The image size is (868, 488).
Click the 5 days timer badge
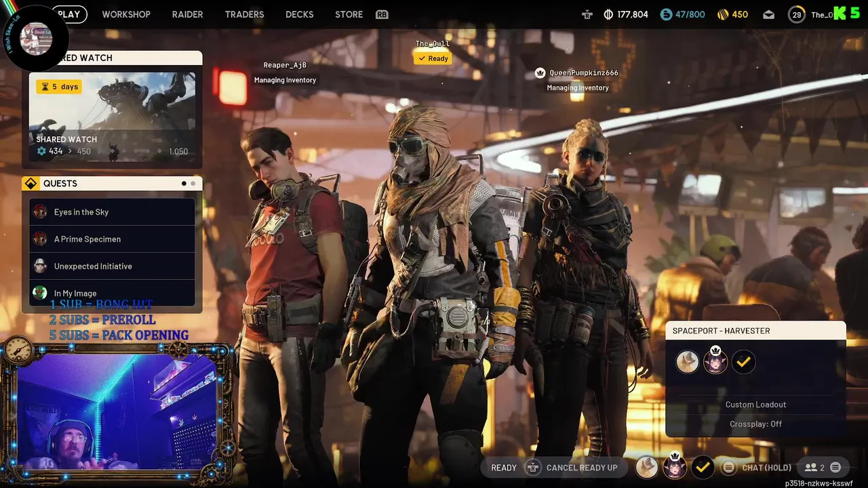point(59,87)
